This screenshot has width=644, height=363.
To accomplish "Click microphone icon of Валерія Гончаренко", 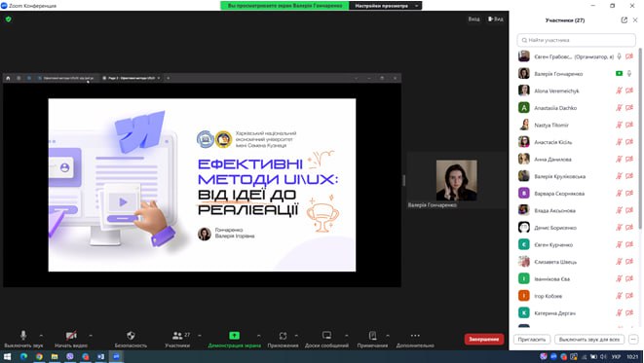I will pos(629,73).
